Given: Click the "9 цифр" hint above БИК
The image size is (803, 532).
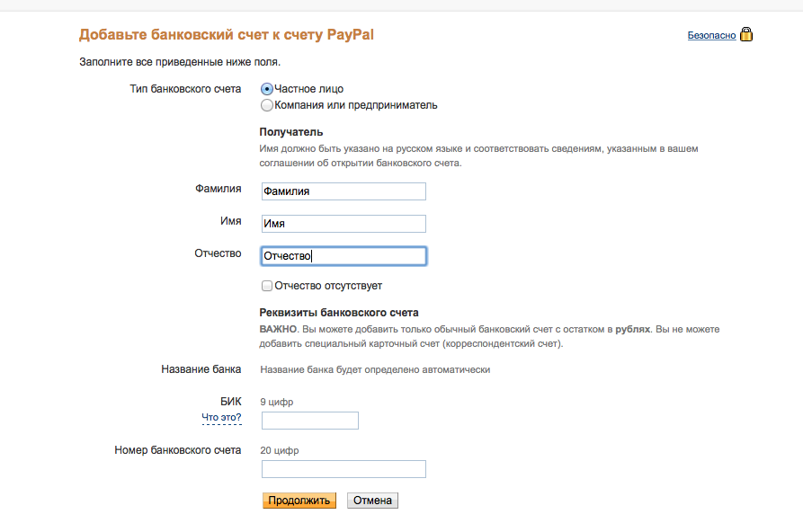Looking at the screenshot, I should coord(277,402).
